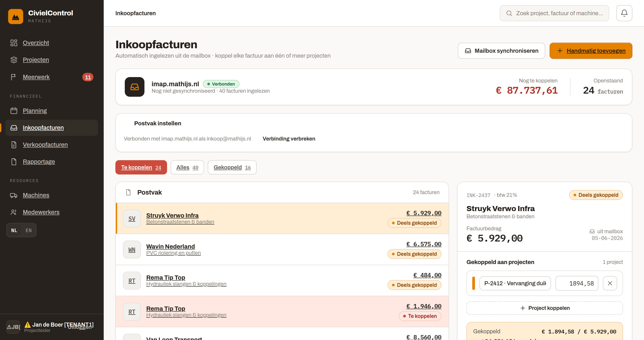Click the Deels gekoppeld badge on Wavin Nederland row
The image size is (644, 340).
click(414, 254)
